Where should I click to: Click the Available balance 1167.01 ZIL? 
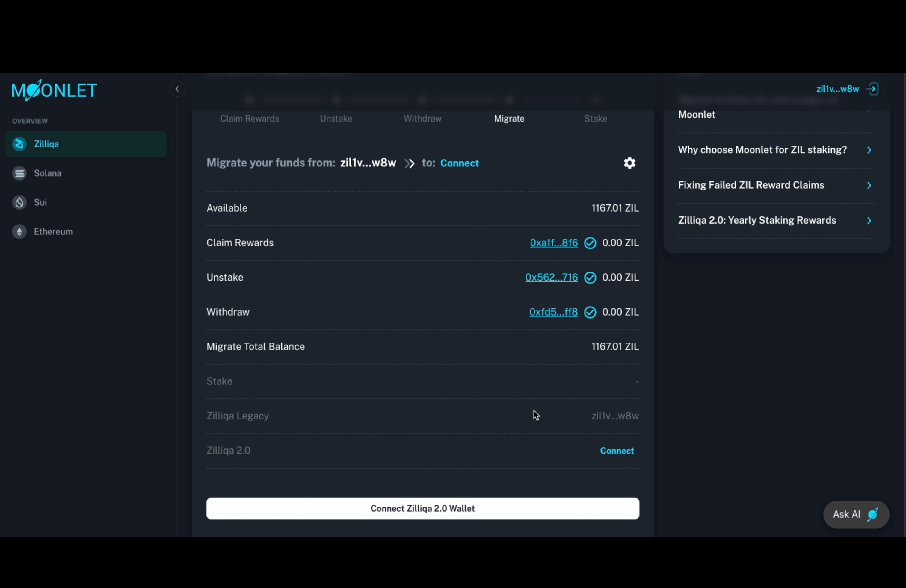tap(615, 208)
